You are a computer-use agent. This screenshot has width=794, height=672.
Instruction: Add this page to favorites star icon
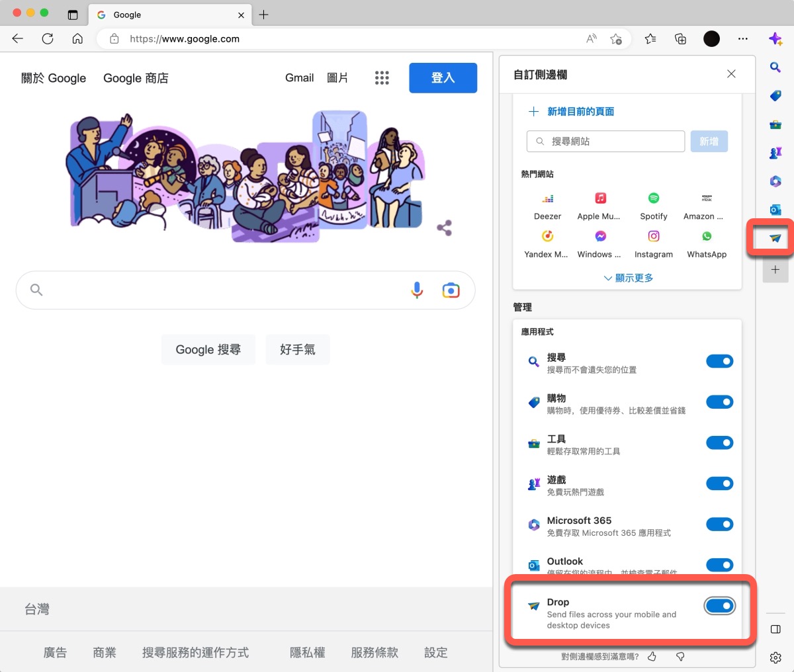coord(616,39)
